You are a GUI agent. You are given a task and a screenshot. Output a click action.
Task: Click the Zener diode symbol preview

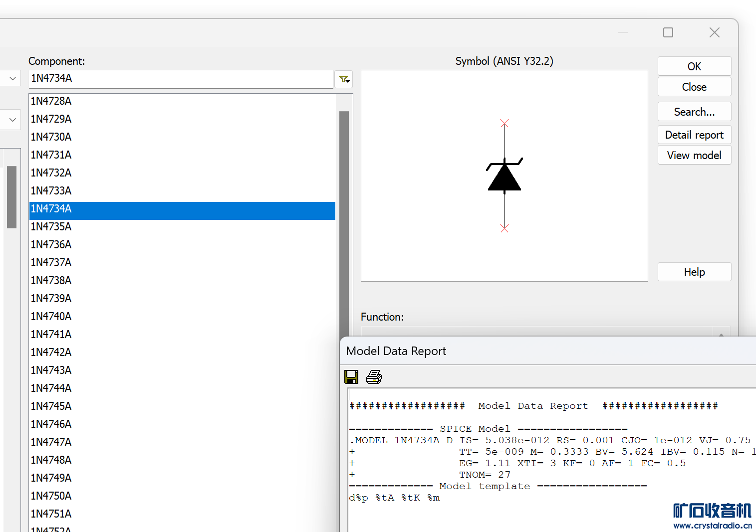(504, 176)
